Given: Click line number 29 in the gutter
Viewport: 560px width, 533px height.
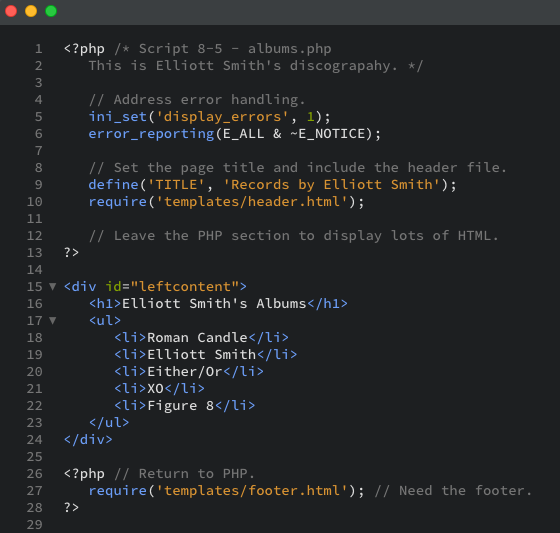Looking at the screenshot, I should (35, 524).
